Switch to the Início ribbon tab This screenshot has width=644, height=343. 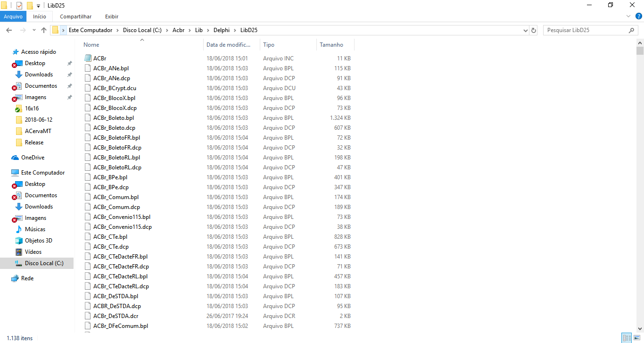[40, 17]
